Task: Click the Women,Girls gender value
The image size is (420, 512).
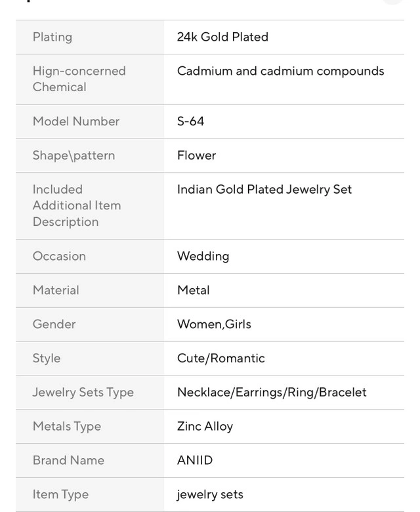Action: pos(214,324)
